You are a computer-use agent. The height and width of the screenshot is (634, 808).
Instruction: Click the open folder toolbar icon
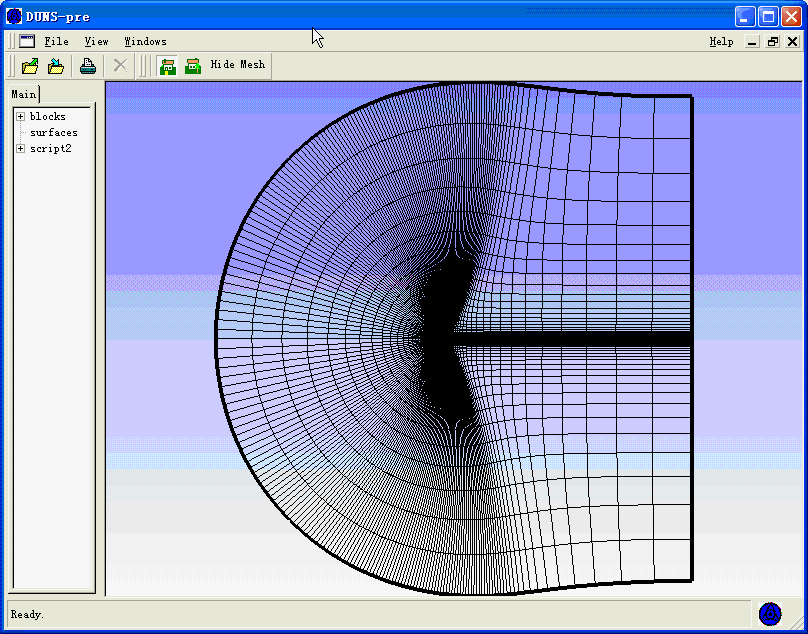point(30,66)
